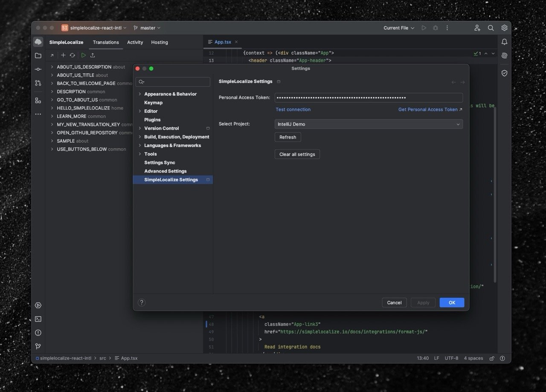The height and width of the screenshot is (392, 546).
Task: Click the Test connection link
Action: (x=293, y=110)
